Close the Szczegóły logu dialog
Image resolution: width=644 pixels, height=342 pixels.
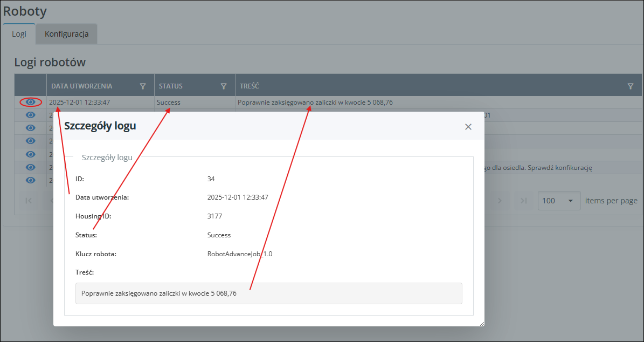468,127
